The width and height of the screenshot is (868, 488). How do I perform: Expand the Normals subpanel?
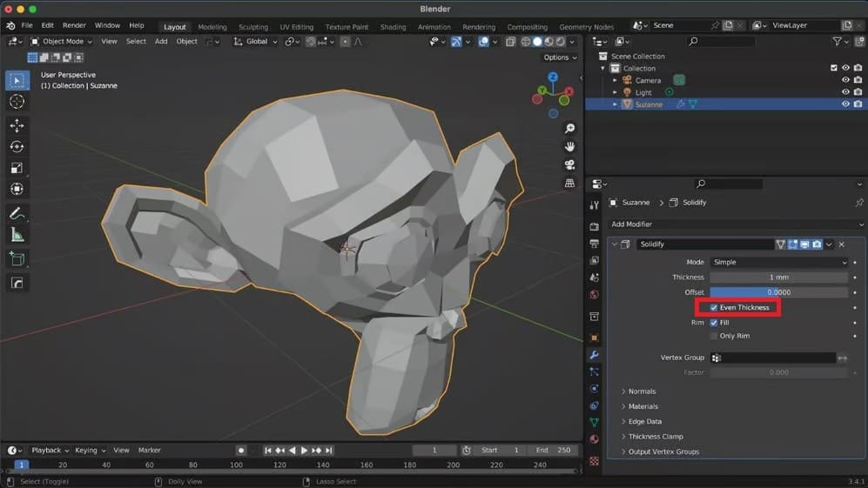[x=642, y=391]
